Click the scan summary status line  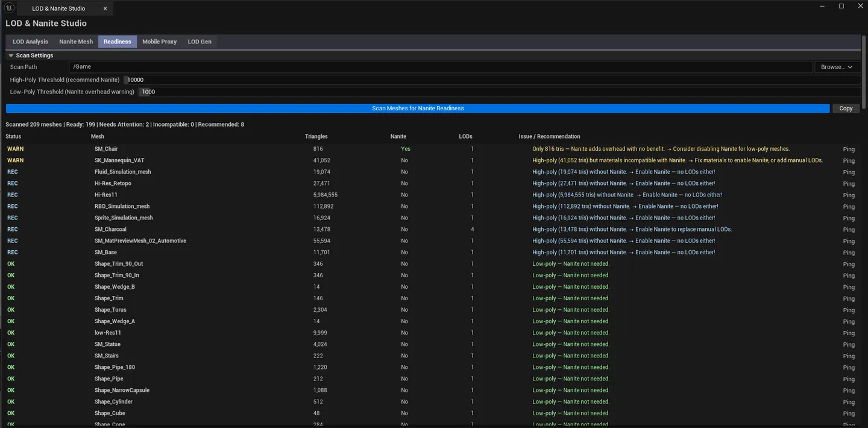coord(125,124)
